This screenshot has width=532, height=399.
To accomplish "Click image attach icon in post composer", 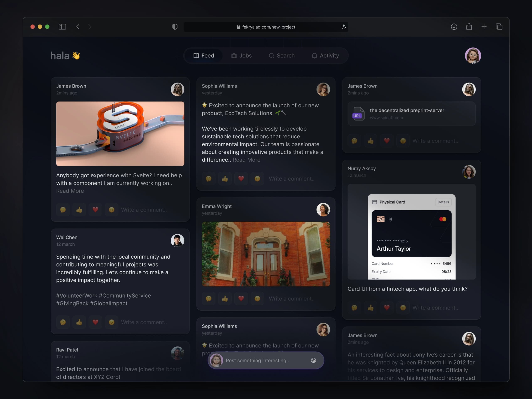I will (313, 360).
